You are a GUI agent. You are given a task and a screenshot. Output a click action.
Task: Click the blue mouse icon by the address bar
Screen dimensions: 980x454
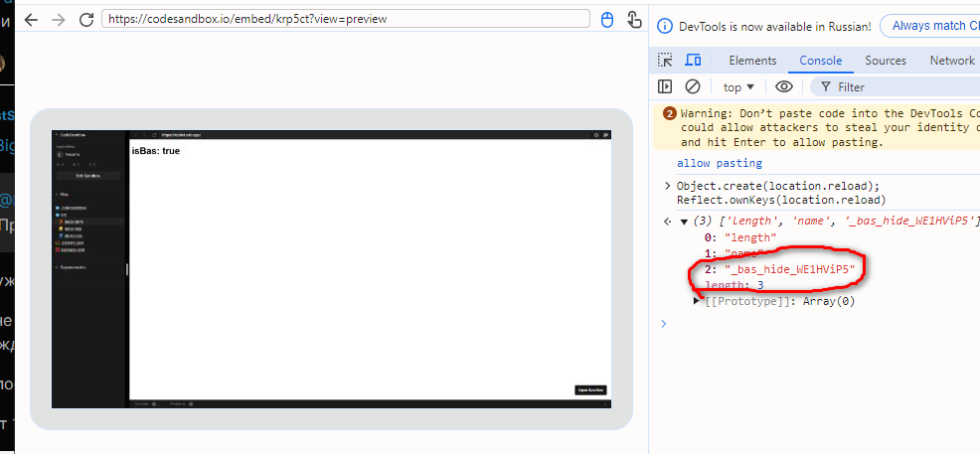608,20
